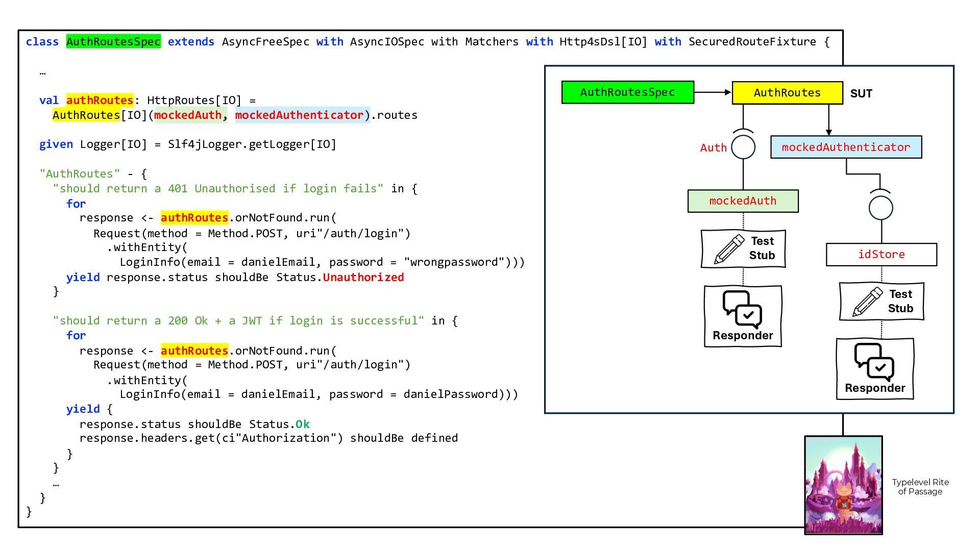The image size is (980, 551).
Task: Click the green Ok status text
Action: 302,424
